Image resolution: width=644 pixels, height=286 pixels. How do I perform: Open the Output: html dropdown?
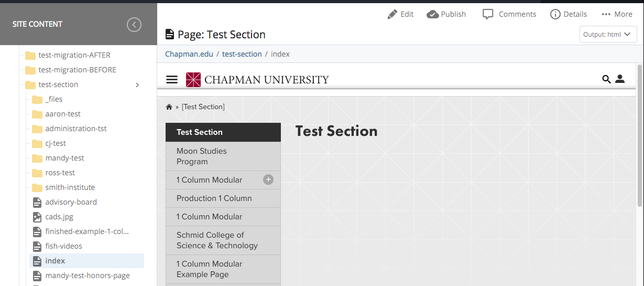pyautogui.click(x=608, y=35)
